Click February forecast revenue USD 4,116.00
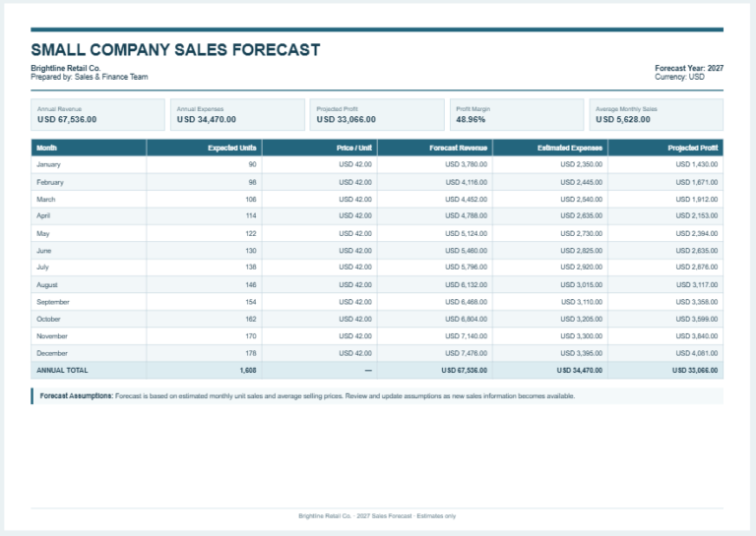This screenshot has height=536, width=756. tap(467, 182)
